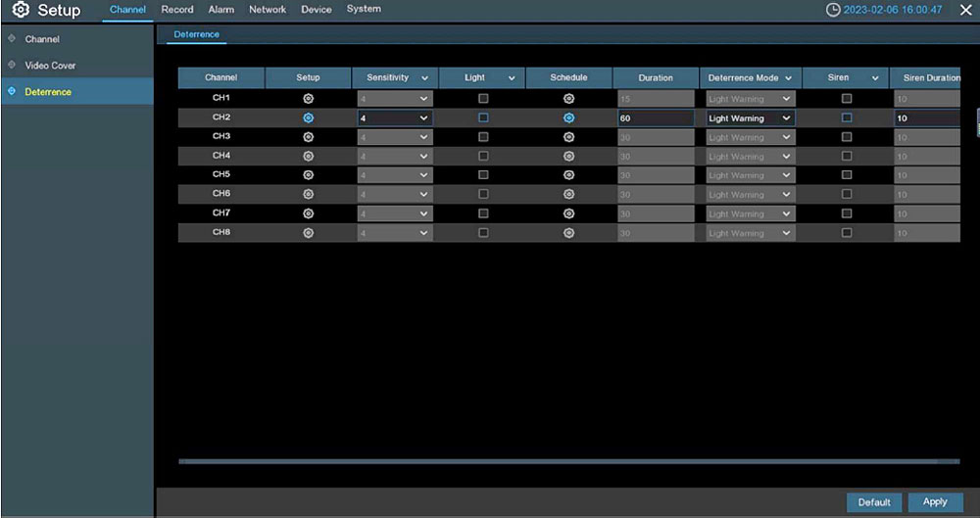This screenshot has height=518, width=980.
Task: Switch to the Alarm tab
Action: [x=221, y=10]
